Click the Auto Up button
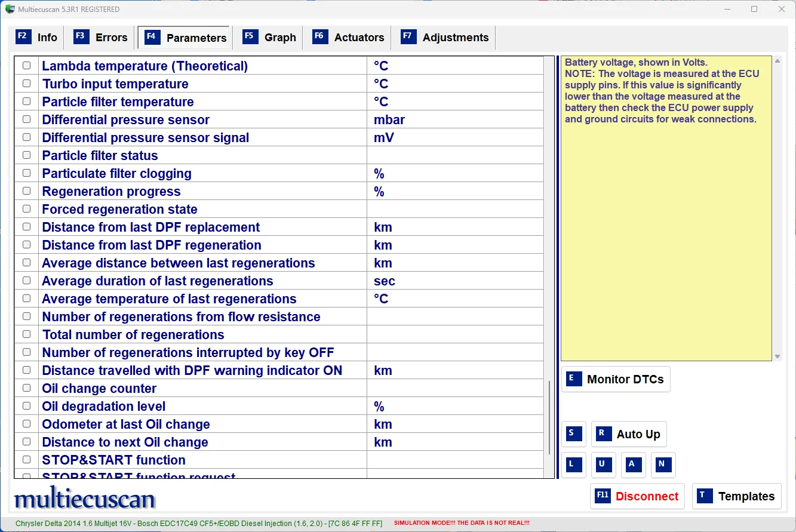 pyautogui.click(x=629, y=434)
